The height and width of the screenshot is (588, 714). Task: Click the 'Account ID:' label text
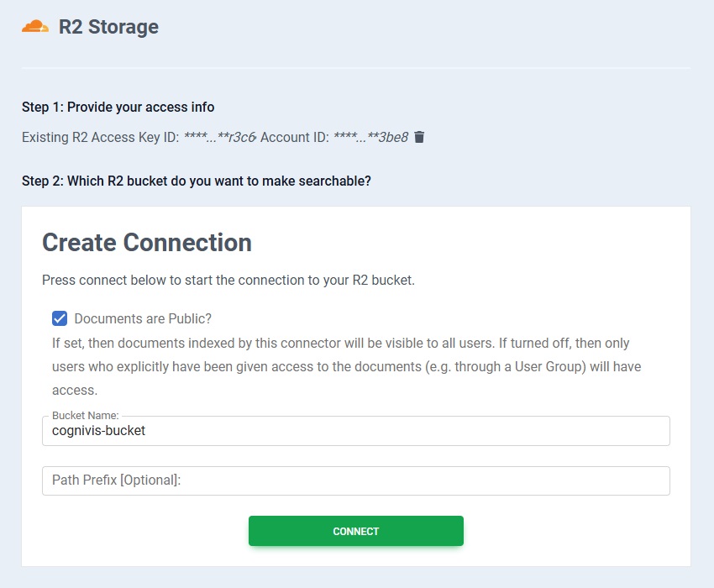(294, 137)
